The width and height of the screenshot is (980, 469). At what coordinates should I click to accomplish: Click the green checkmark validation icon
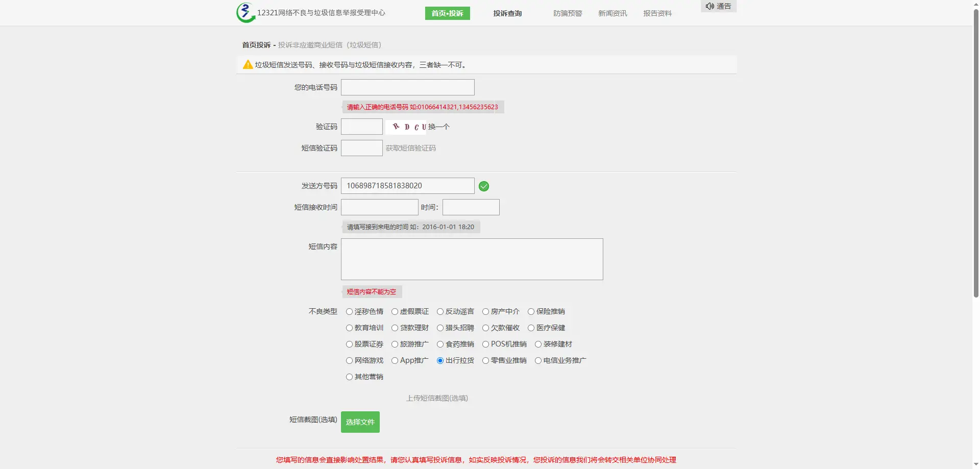coord(484,186)
